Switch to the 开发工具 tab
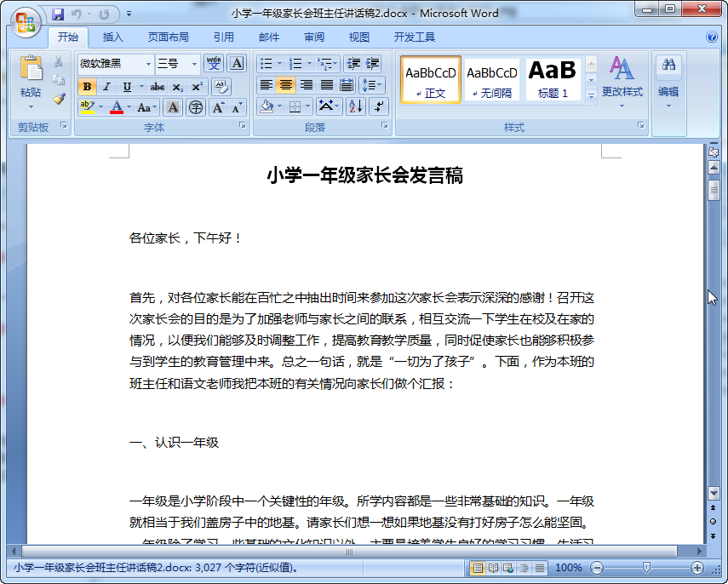728x584 pixels. coord(414,37)
